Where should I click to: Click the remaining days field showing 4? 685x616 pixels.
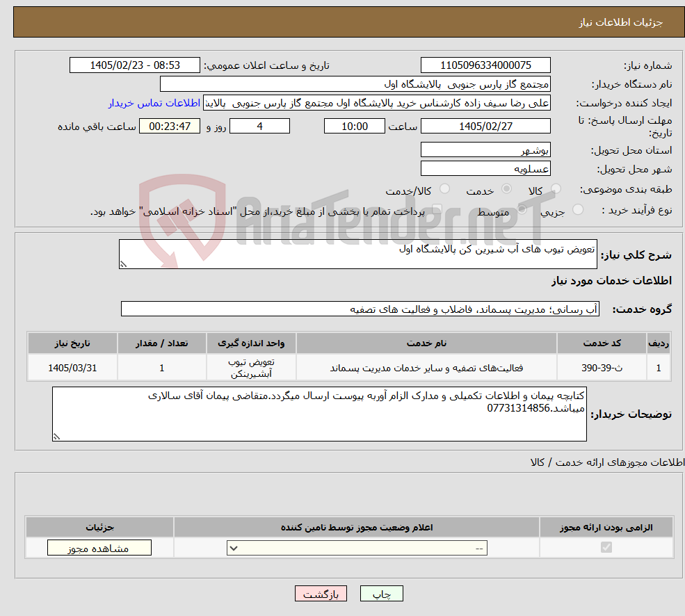point(259,127)
